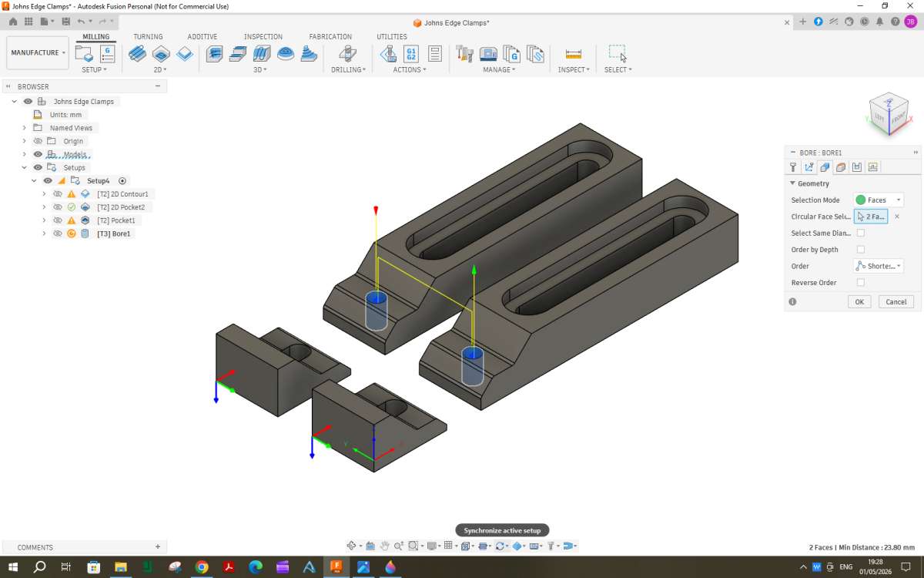Open the Data Panel grid icon
This screenshot has width=924, height=578.
click(x=28, y=22)
